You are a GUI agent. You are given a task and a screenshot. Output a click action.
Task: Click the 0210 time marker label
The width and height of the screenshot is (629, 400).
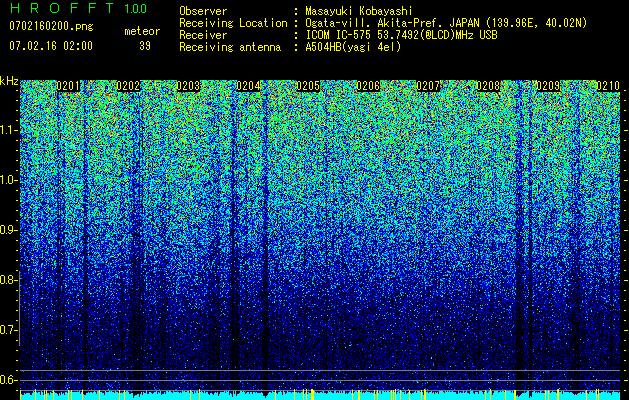(x=608, y=86)
